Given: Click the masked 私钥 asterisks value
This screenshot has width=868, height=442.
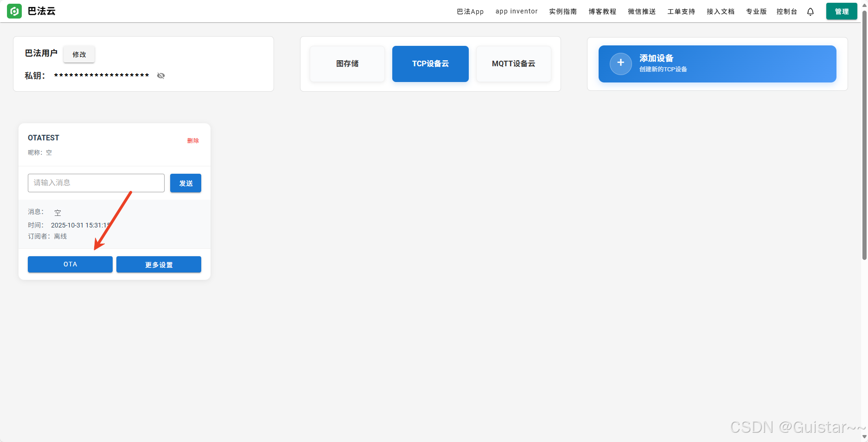Looking at the screenshot, I should click(x=102, y=76).
